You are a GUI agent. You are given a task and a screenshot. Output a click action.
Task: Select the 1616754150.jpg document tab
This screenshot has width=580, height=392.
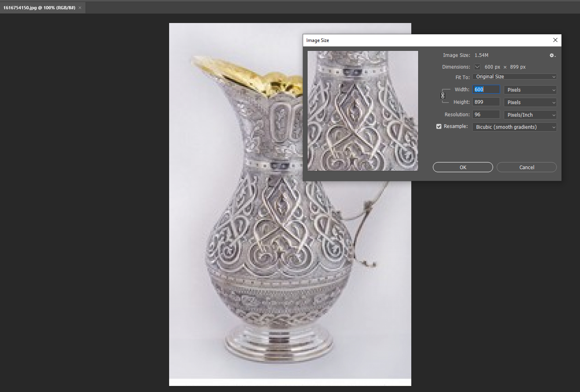[x=39, y=8]
